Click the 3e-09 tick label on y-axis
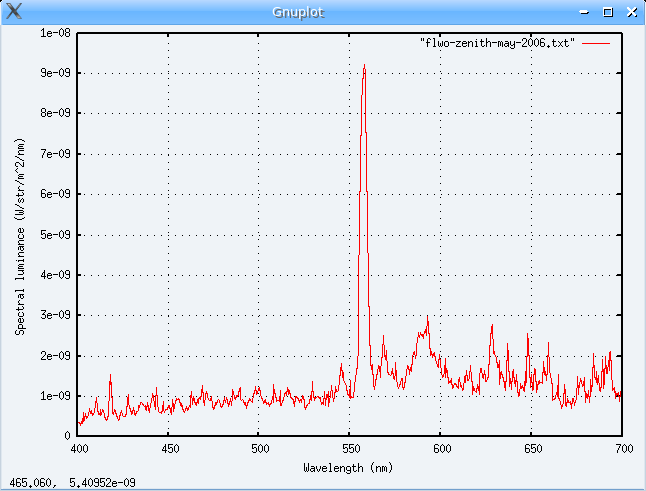 (52, 315)
